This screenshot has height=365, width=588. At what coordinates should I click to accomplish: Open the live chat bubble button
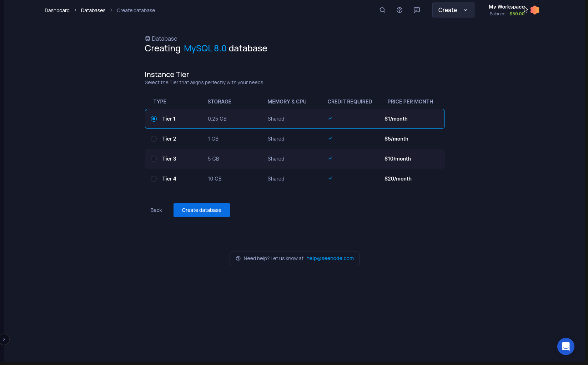pyautogui.click(x=566, y=346)
